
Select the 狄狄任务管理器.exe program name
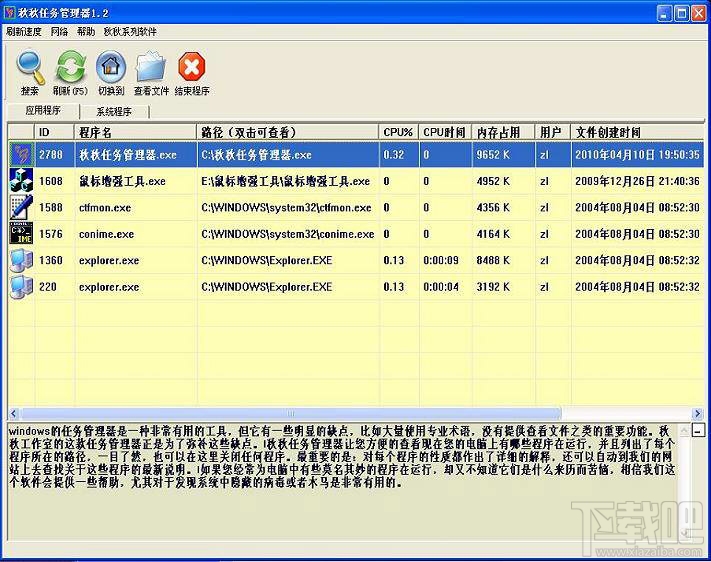[x=128, y=155]
